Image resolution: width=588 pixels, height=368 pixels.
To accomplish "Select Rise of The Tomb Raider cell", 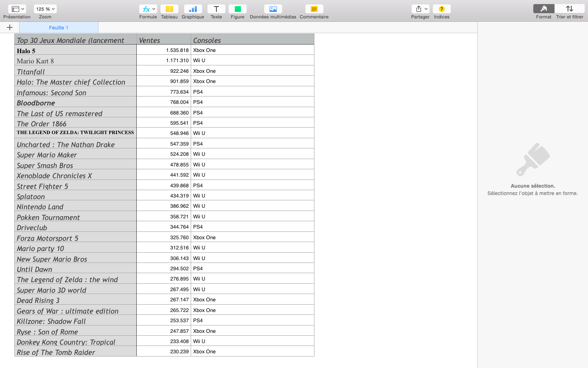I will (x=76, y=351).
